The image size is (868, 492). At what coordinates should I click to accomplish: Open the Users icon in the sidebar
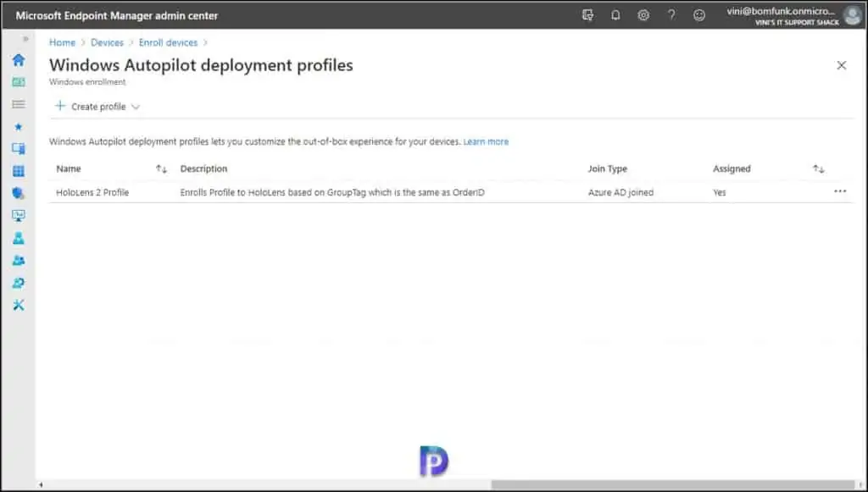pyautogui.click(x=19, y=238)
